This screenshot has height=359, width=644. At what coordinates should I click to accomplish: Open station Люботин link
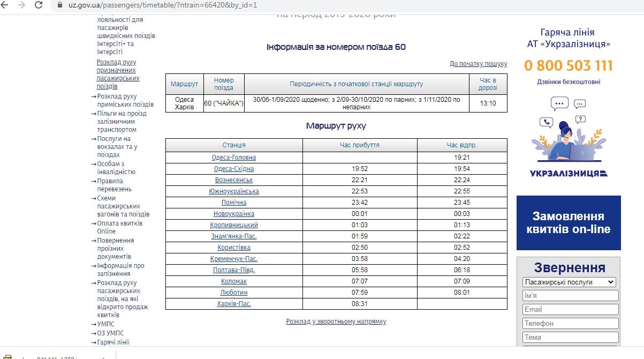pyautogui.click(x=234, y=293)
